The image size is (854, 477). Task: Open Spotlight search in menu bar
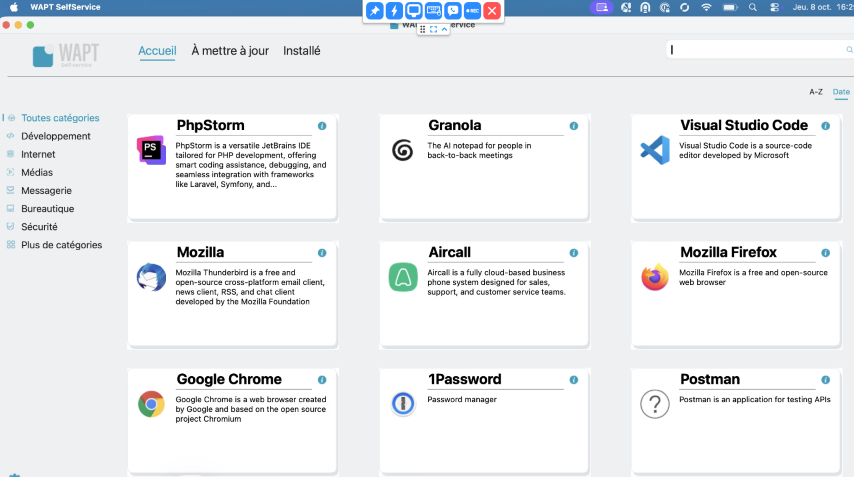(753, 8)
